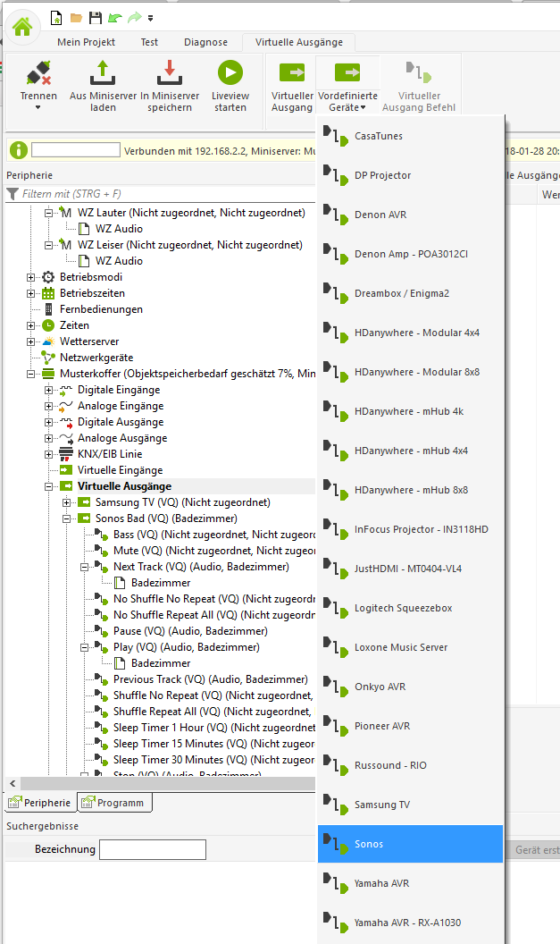Pick HDanywhere - mHub 4k
The image size is (560, 944).
[410, 411]
